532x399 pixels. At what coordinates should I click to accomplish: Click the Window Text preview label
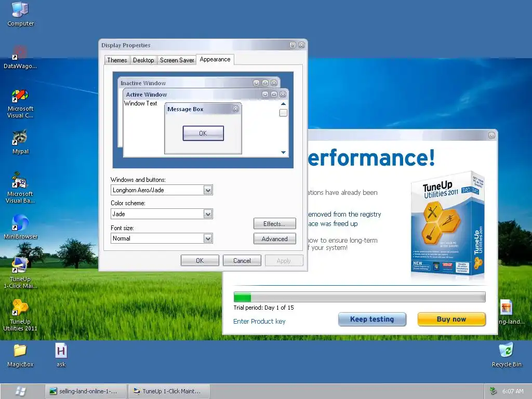point(140,103)
